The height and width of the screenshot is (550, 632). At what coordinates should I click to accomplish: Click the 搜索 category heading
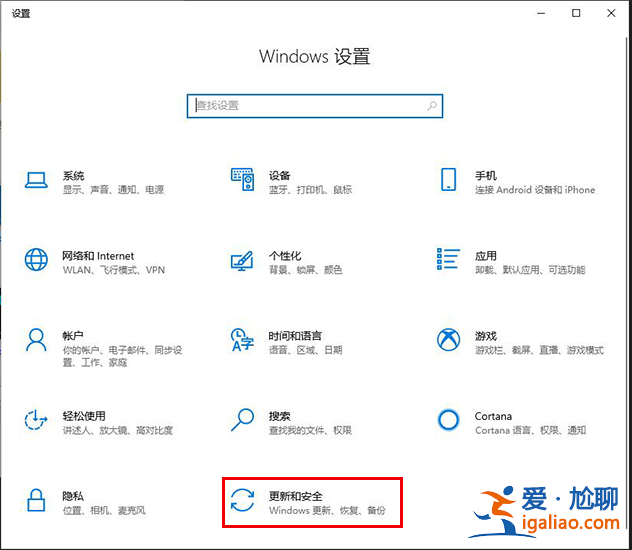click(x=280, y=416)
